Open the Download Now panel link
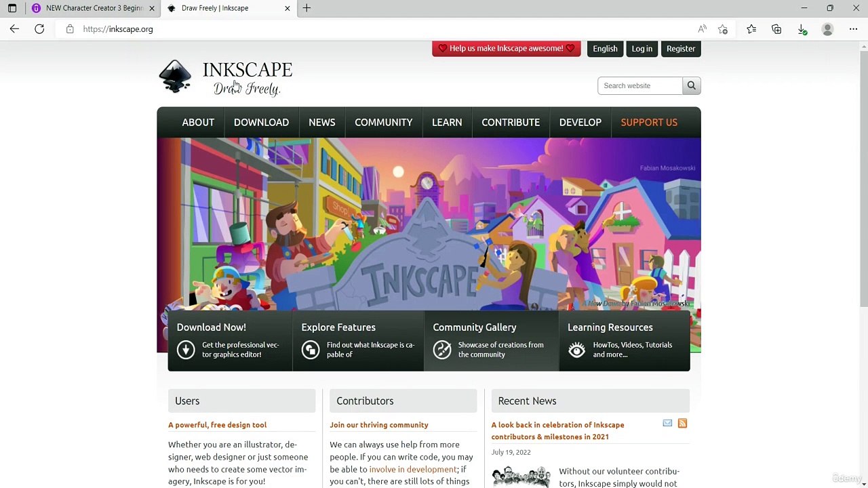868x488 pixels. click(230, 341)
